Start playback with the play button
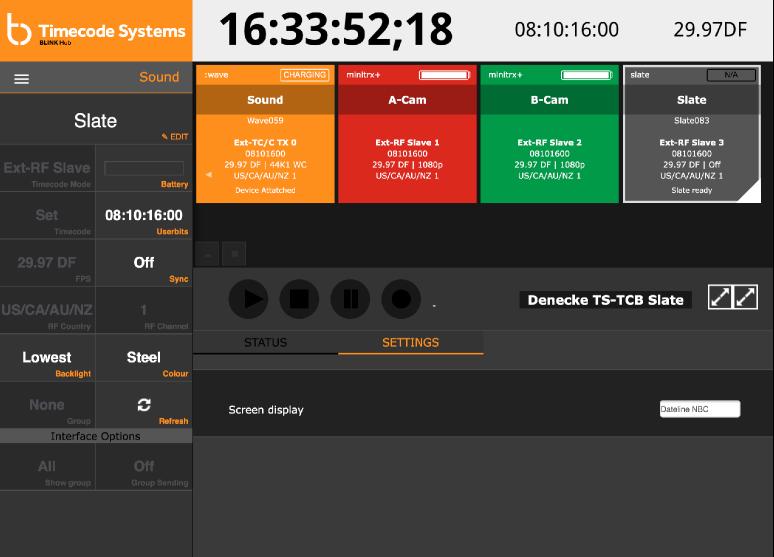Viewport: 774px width, 557px height. click(248, 299)
